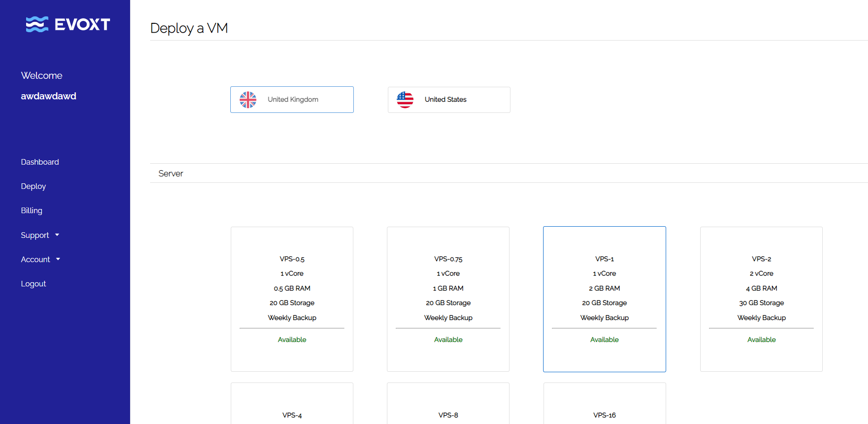Pick the VPS-2 plan with 4 GB RAM
Viewport: 868px width, 424px height.
761,299
